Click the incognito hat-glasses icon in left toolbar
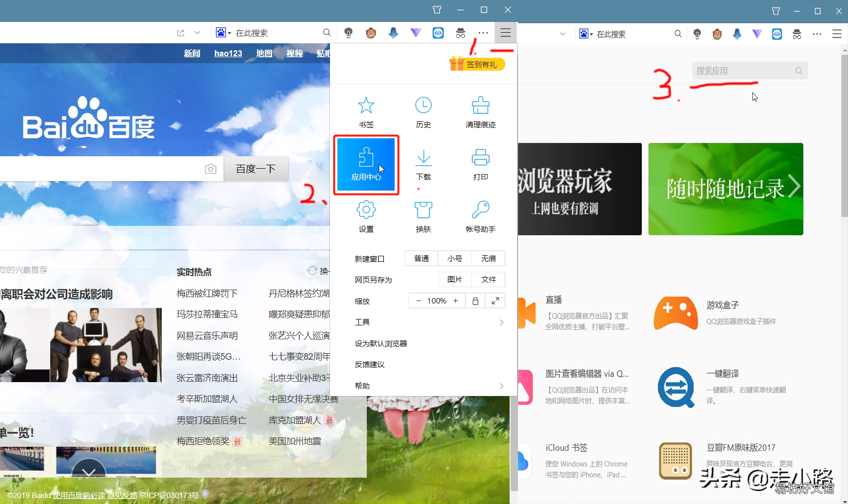848x504 pixels. 460,33
